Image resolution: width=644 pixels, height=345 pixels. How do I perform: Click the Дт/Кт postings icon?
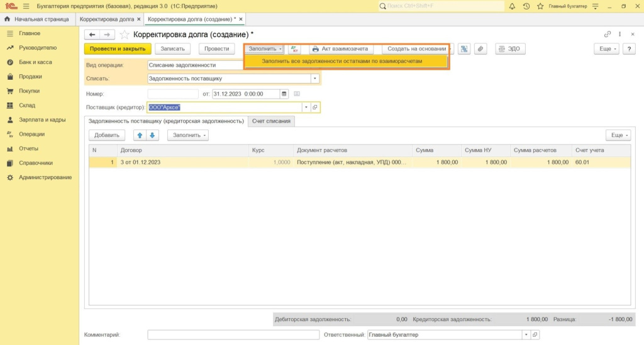pos(294,49)
